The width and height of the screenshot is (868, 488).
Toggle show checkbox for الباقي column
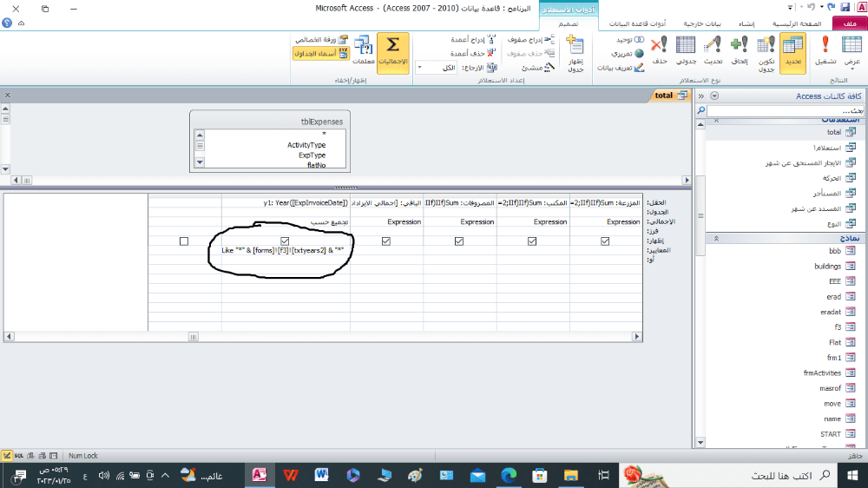click(386, 241)
